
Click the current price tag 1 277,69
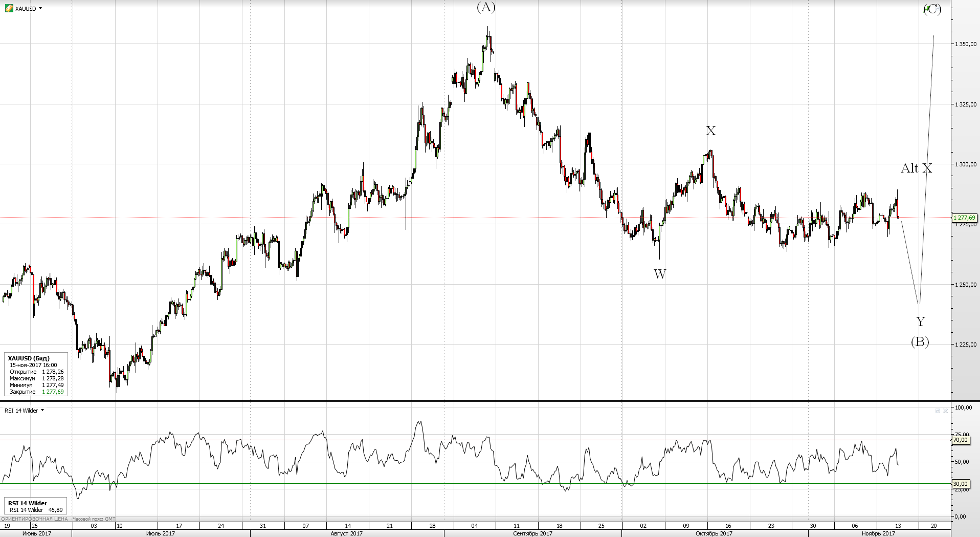(964, 218)
